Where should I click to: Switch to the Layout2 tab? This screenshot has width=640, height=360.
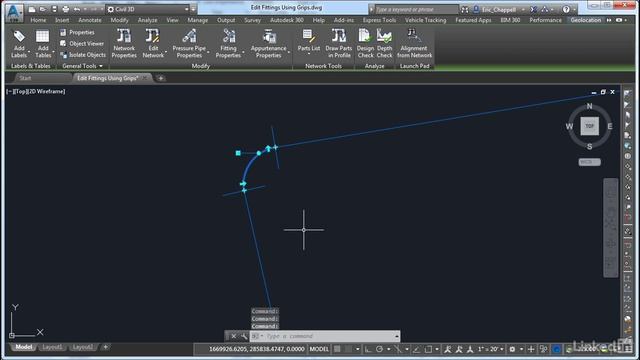click(x=82, y=347)
